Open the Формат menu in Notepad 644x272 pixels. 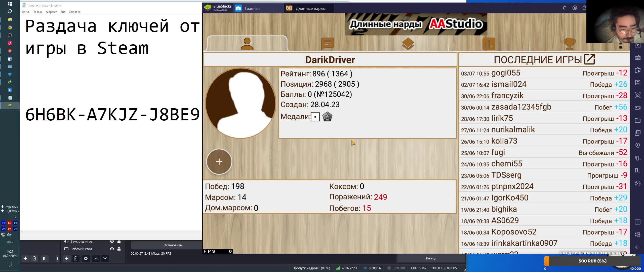click(x=51, y=12)
